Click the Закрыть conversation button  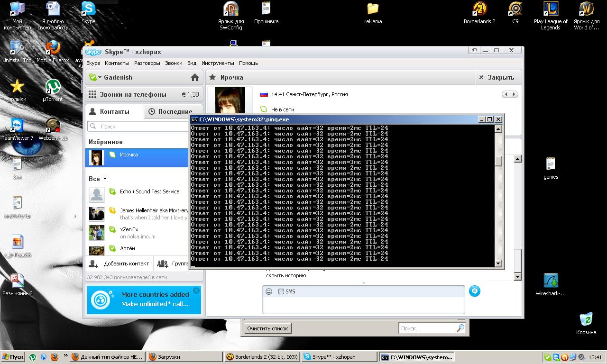click(x=496, y=77)
